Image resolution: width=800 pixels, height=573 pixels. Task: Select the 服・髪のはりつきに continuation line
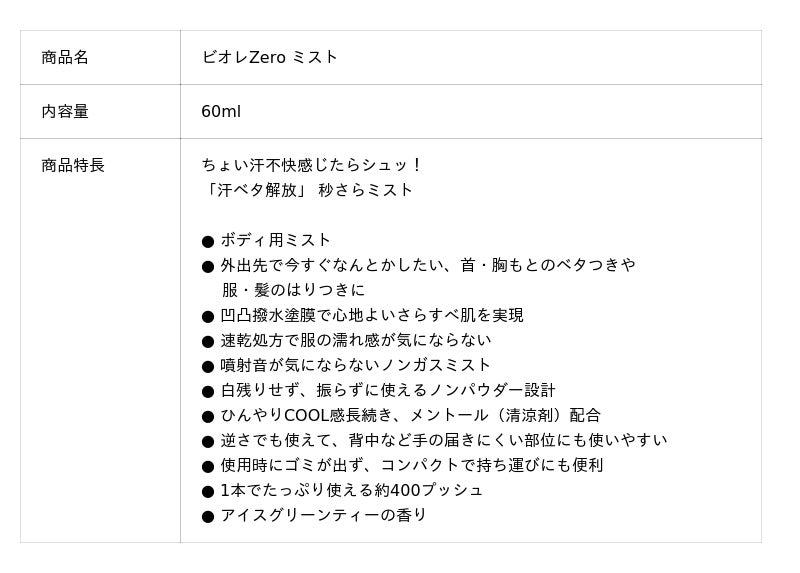click(x=293, y=290)
